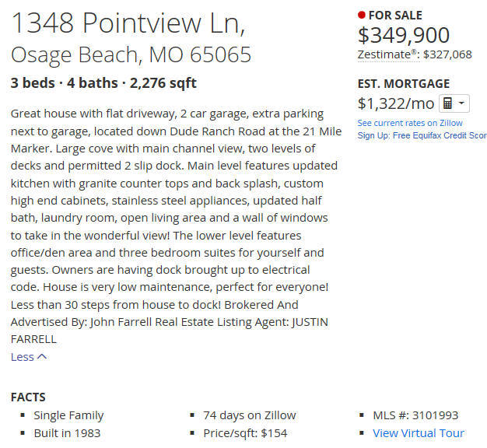Click the Less link text
Viewport: 487px width, 448px height.
[23, 357]
